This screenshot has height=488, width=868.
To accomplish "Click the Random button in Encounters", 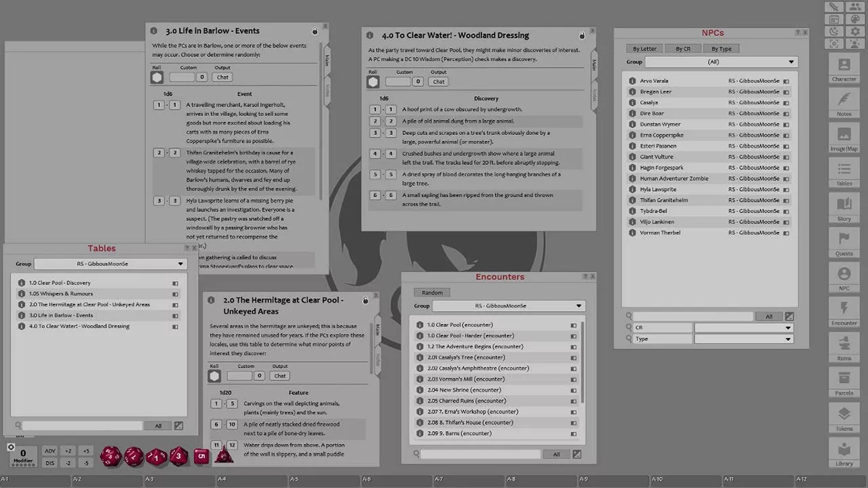I will pyautogui.click(x=432, y=293).
